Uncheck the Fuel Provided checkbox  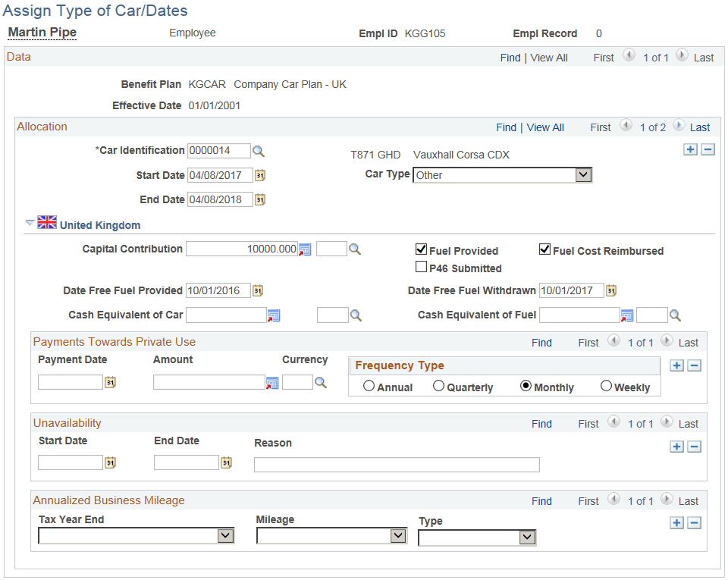tap(422, 249)
